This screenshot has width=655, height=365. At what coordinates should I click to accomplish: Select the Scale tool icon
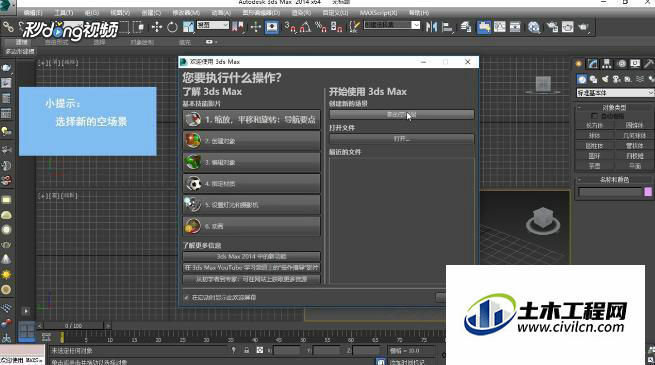tap(188, 27)
